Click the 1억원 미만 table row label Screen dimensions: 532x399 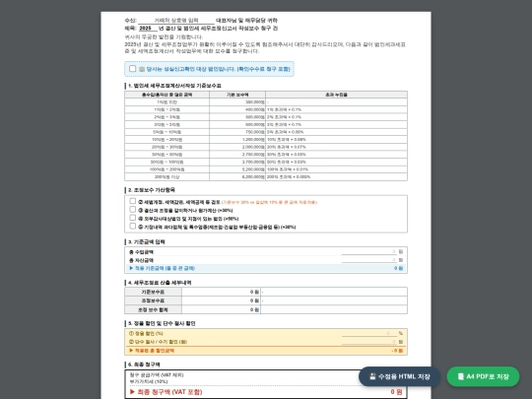coord(166,102)
